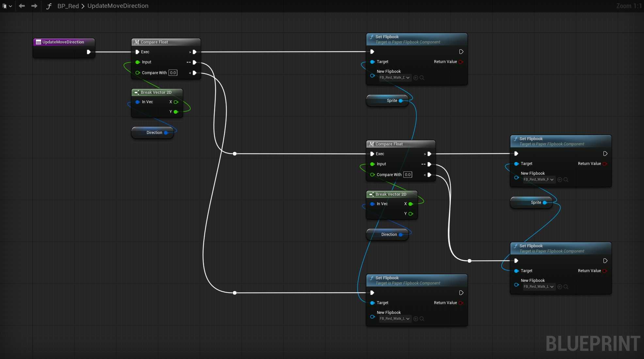The image size is (644, 359).
Task: Browse to the FB_Red_Walk_D asset (magnifier icon)
Action: click(422, 78)
